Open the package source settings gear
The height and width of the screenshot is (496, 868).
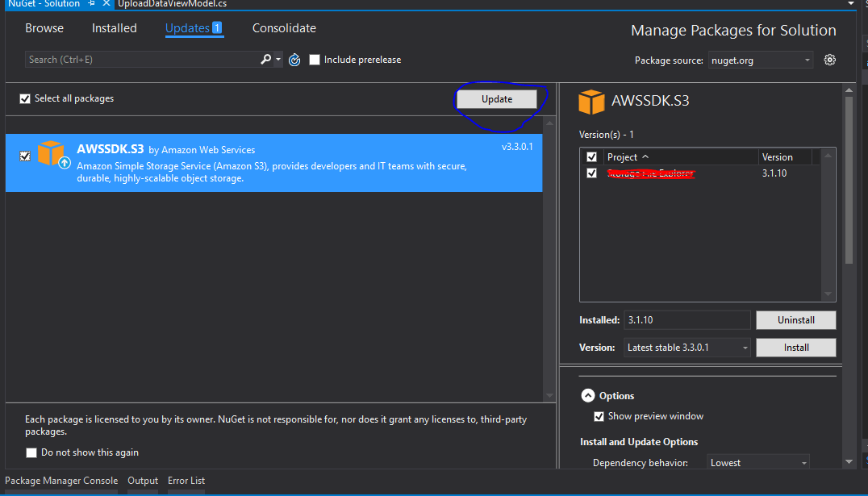(x=829, y=59)
